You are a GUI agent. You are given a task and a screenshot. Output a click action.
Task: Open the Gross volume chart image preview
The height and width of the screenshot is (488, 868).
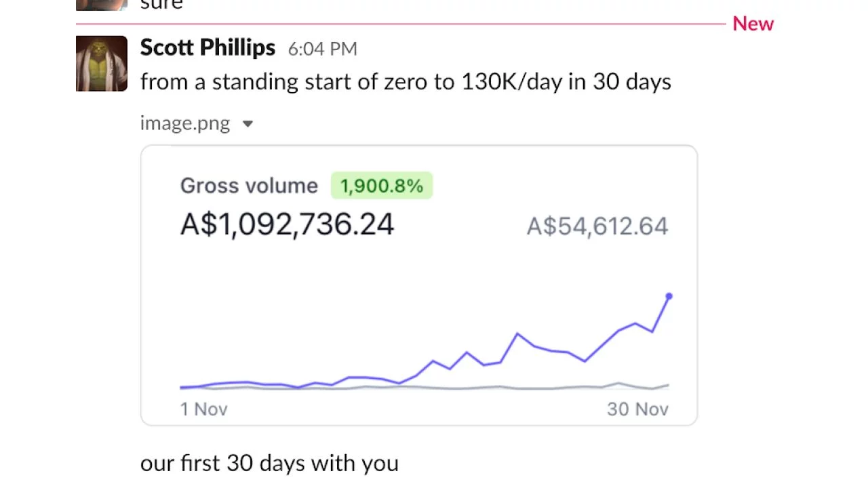pyautogui.click(x=418, y=285)
